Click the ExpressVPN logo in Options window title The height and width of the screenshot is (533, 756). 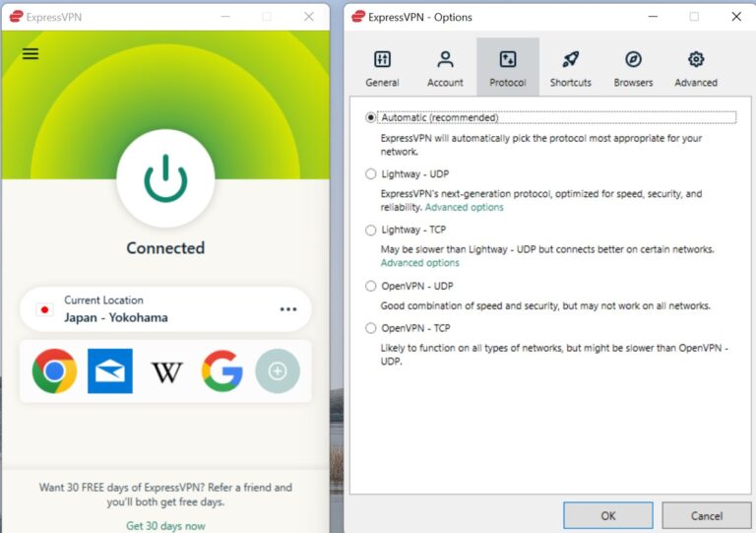[358, 17]
